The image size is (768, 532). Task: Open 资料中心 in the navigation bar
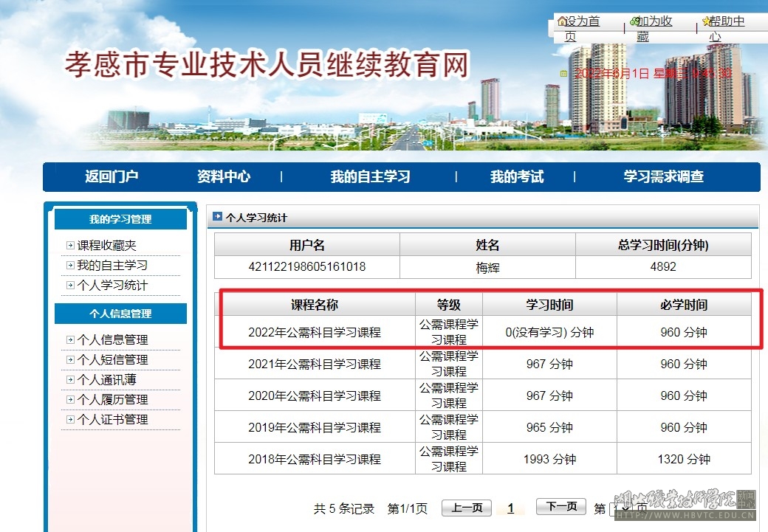point(223,177)
